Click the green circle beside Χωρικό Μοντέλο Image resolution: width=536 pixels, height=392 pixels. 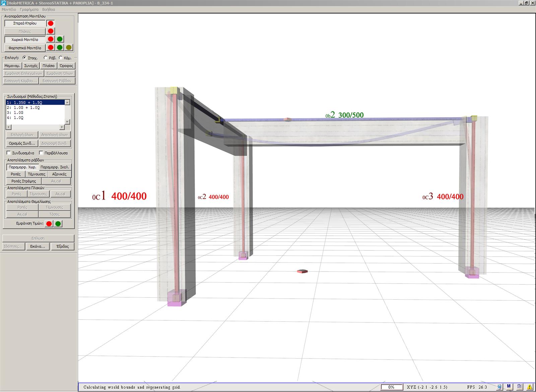point(60,40)
